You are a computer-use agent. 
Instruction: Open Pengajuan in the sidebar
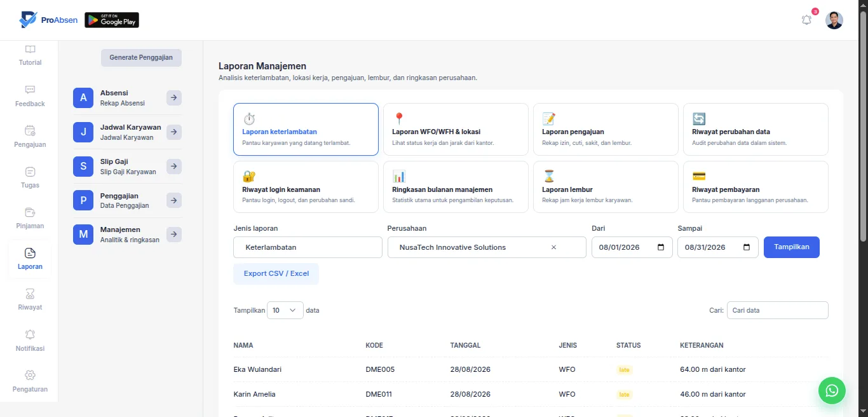tap(30, 137)
